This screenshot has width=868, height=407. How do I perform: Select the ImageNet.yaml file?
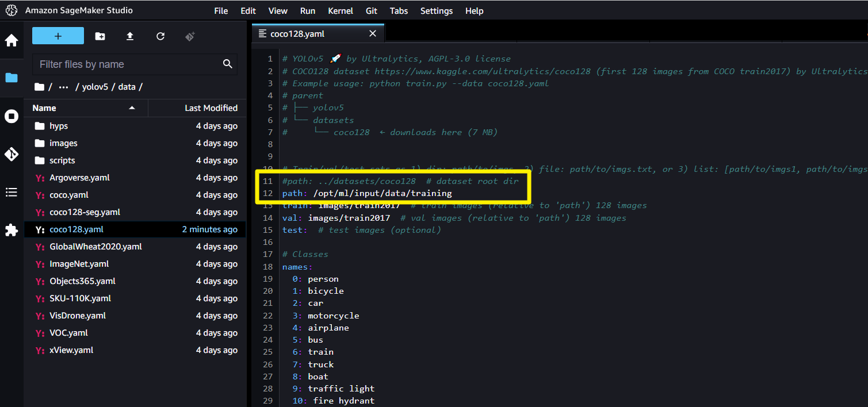pos(135,264)
